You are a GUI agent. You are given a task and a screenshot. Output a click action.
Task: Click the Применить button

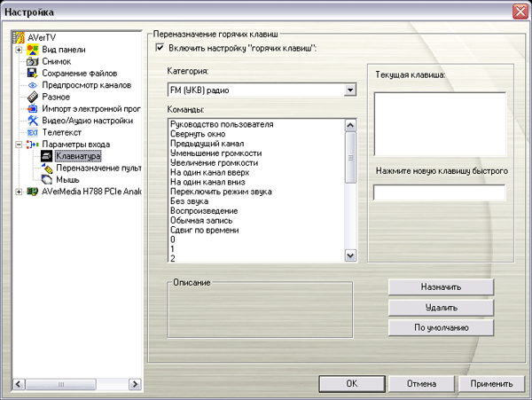click(491, 384)
